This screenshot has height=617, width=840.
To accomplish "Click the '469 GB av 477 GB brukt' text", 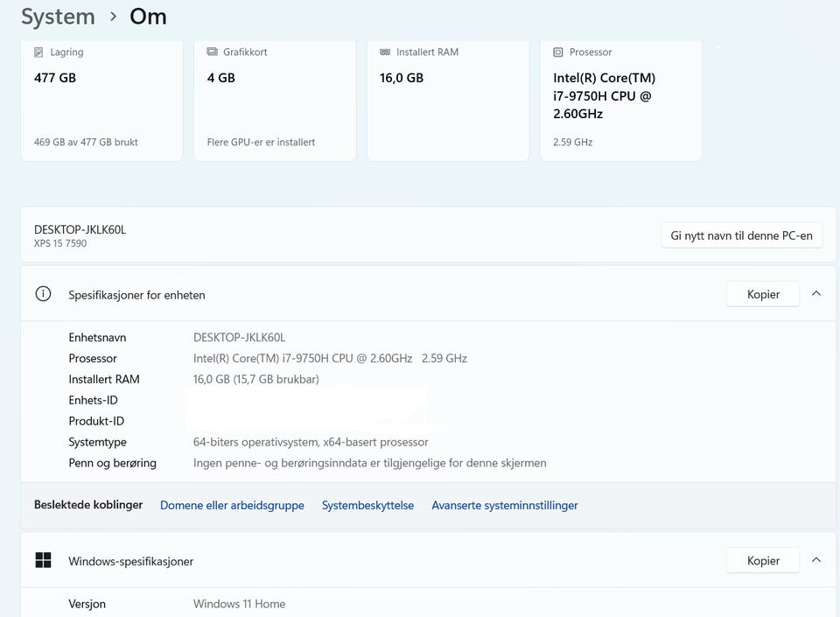I will click(x=86, y=142).
